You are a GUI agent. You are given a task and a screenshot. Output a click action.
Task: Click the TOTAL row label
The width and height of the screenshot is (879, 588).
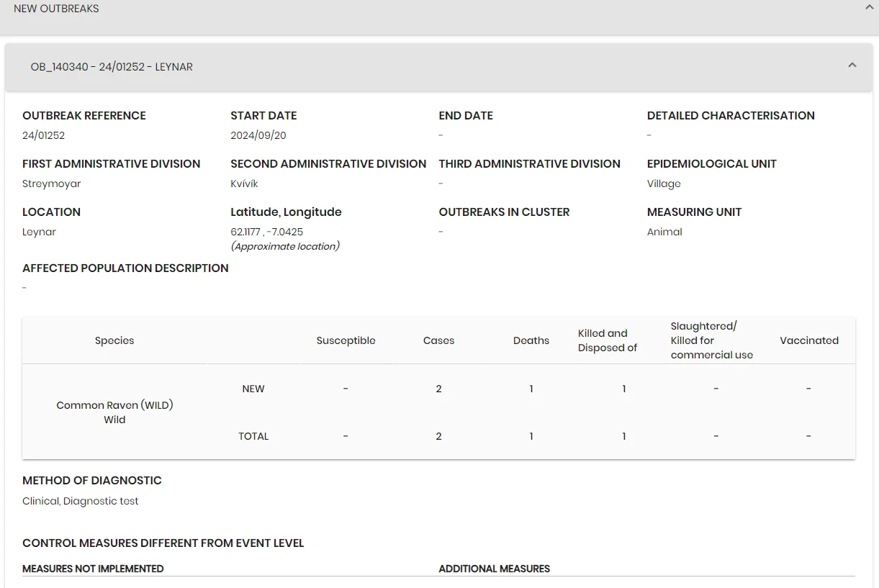pyautogui.click(x=253, y=436)
